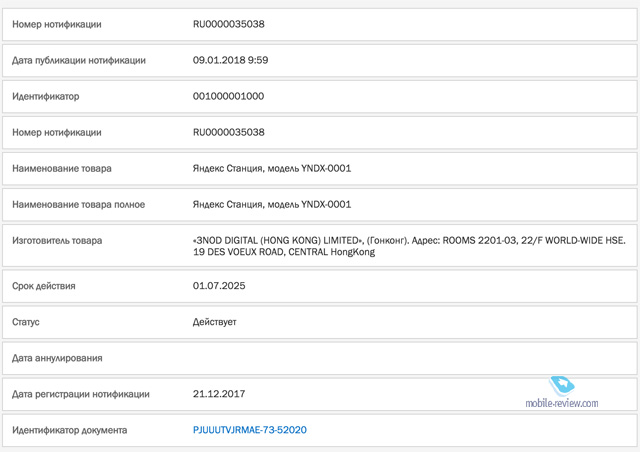Click the product name value in 'Наименование товара полное' row
Screen dimensions: 640x452
pyautogui.click(x=271, y=204)
